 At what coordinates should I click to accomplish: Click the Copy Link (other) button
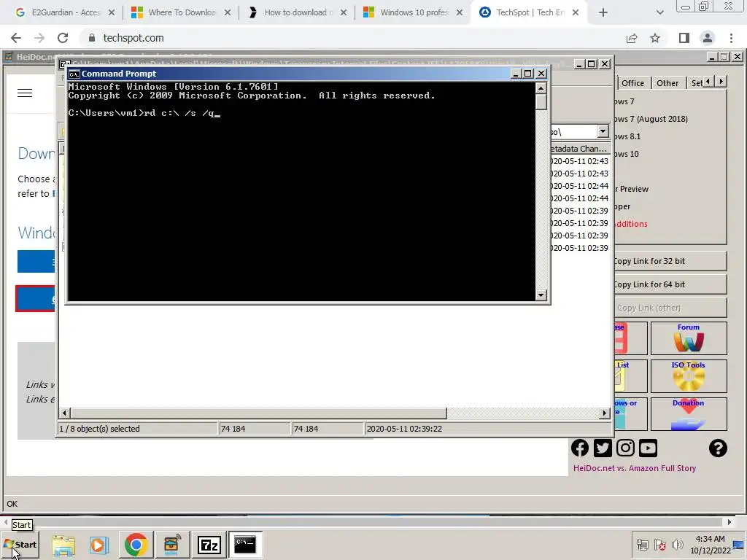pos(670,308)
